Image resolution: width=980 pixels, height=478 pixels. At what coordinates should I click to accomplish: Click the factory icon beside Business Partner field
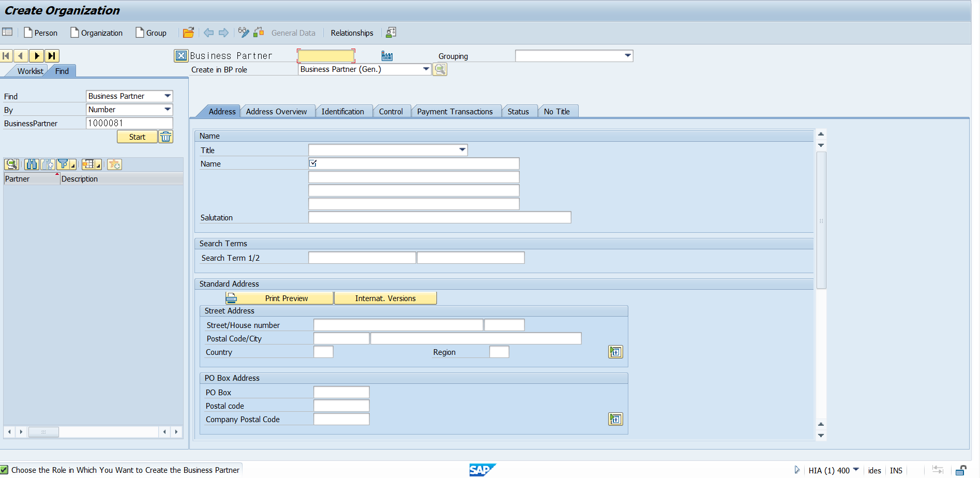[x=387, y=56]
